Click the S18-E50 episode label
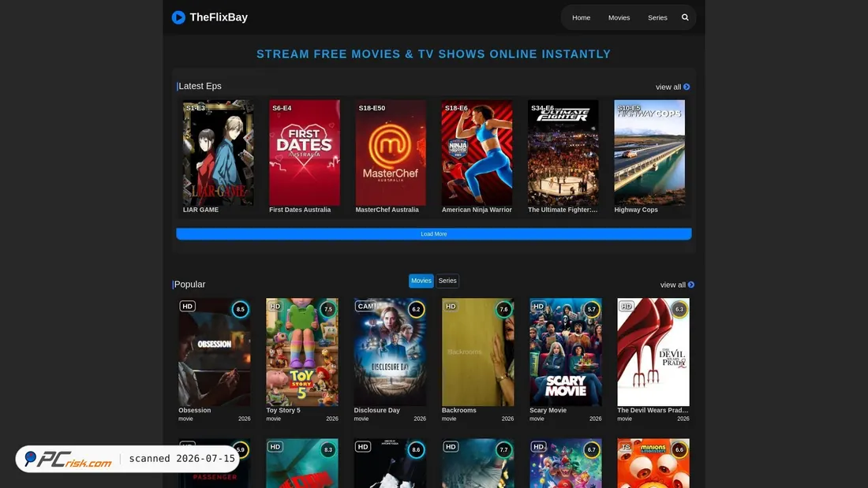Screen dimensions: 868x488 [x=372, y=108]
